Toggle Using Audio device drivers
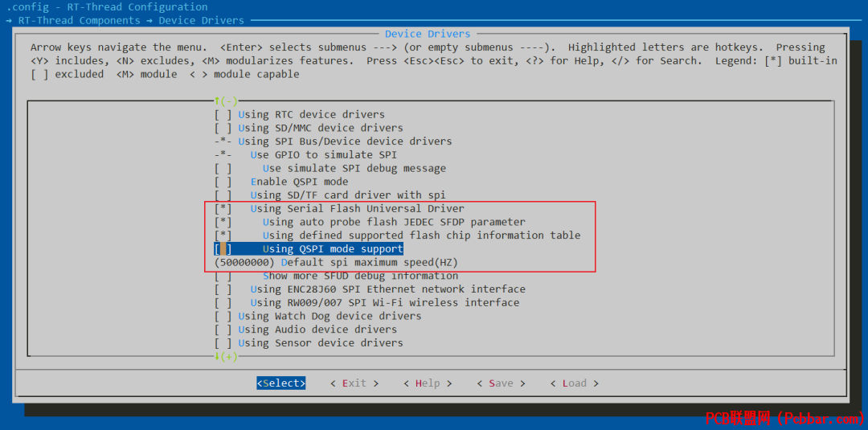This screenshot has height=430, width=868. (223, 330)
